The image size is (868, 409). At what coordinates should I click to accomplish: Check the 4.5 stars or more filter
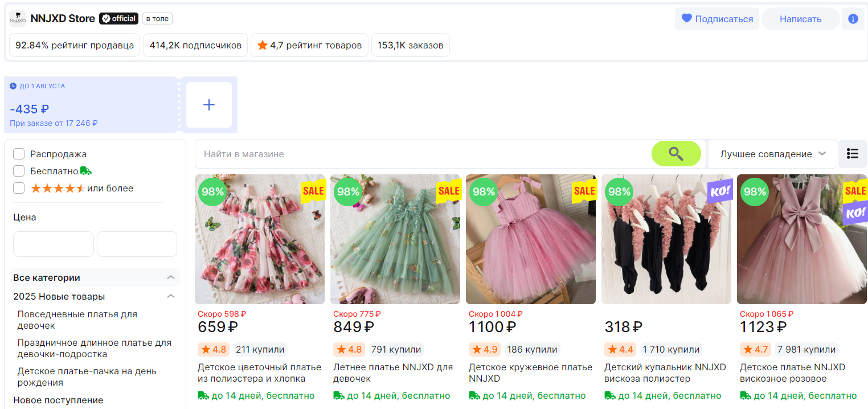tap(19, 188)
